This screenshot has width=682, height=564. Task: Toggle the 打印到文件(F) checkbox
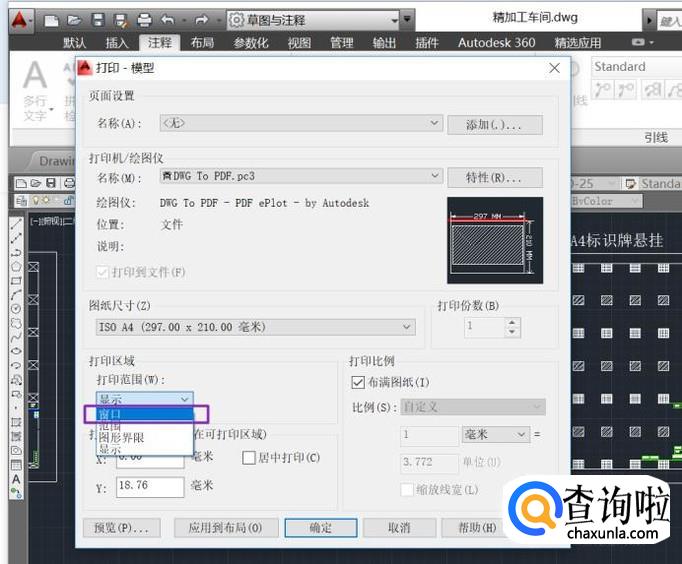[103, 273]
